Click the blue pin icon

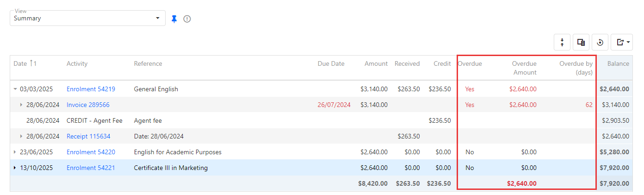coord(174,19)
